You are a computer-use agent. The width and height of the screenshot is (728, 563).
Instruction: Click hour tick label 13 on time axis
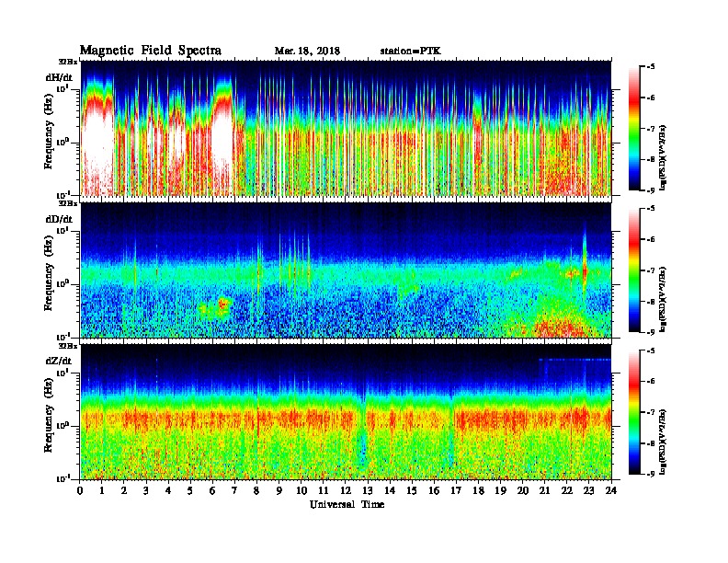tap(368, 490)
